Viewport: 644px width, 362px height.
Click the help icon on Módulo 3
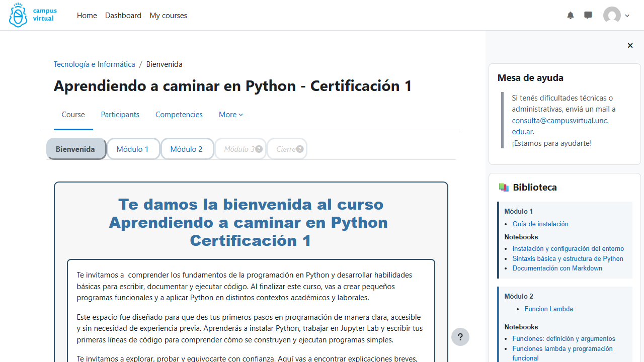[x=259, y=149]
